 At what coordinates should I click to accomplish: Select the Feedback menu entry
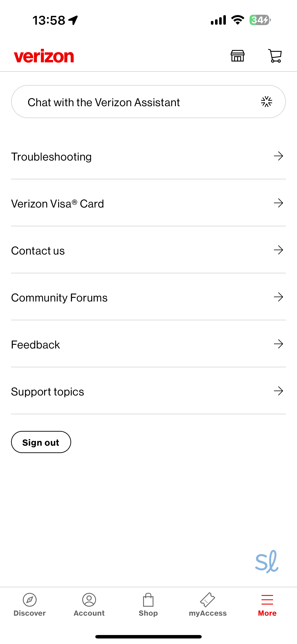pyautogui.click(x=36, y=345)
